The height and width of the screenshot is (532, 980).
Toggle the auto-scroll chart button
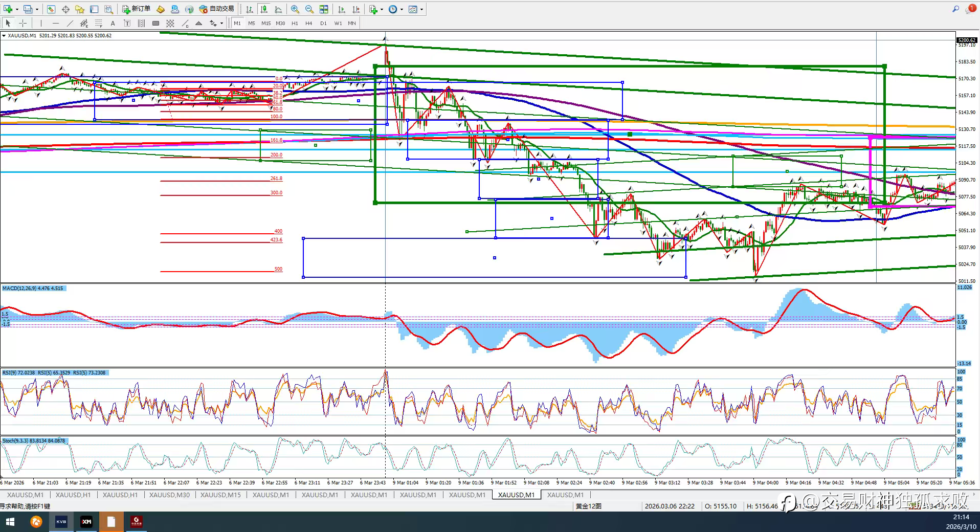(x=342, y=9)
